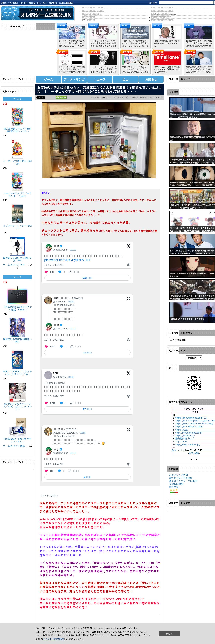Open the アニメ・マンガ navigation tab
This screenshot has width=215, height=644.
point(74,79)
